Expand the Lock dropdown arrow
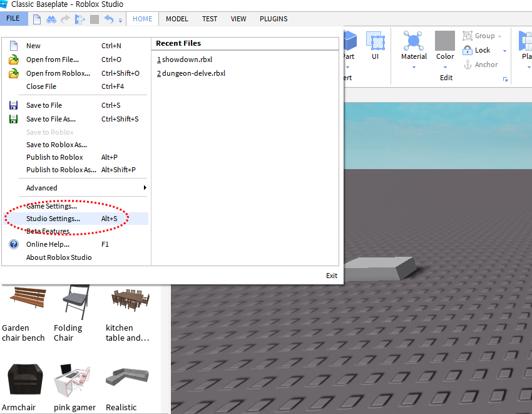The width and height of the screenshot is (532, 414). pyautogui.click(x=504, y=51)
